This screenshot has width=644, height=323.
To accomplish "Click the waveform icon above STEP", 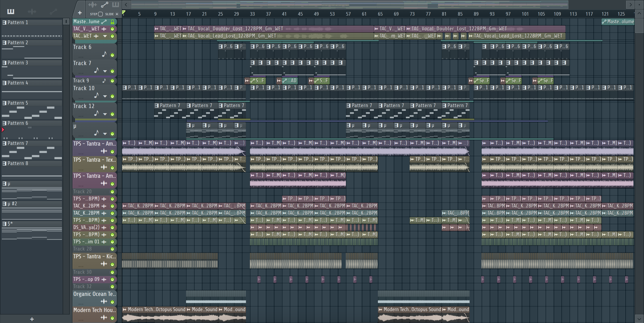I will 93,5.
